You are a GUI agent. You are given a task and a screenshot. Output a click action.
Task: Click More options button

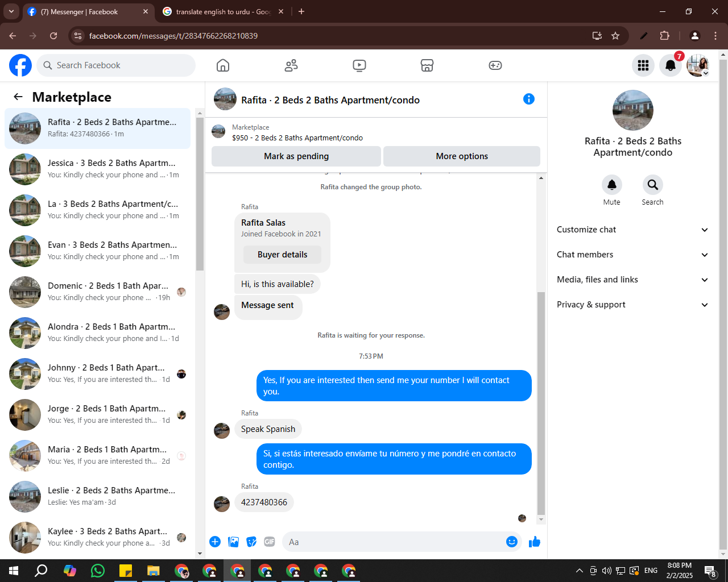[x=462, y=156]
